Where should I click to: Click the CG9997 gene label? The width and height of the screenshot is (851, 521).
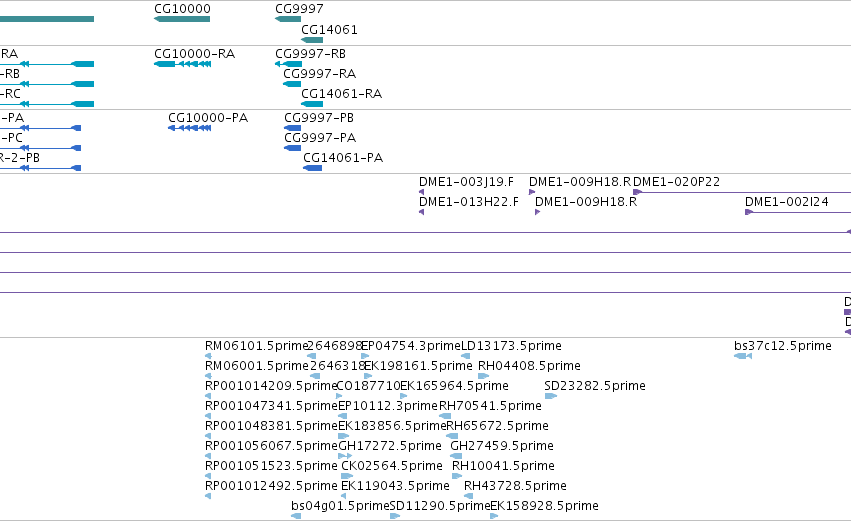(299, 9)
